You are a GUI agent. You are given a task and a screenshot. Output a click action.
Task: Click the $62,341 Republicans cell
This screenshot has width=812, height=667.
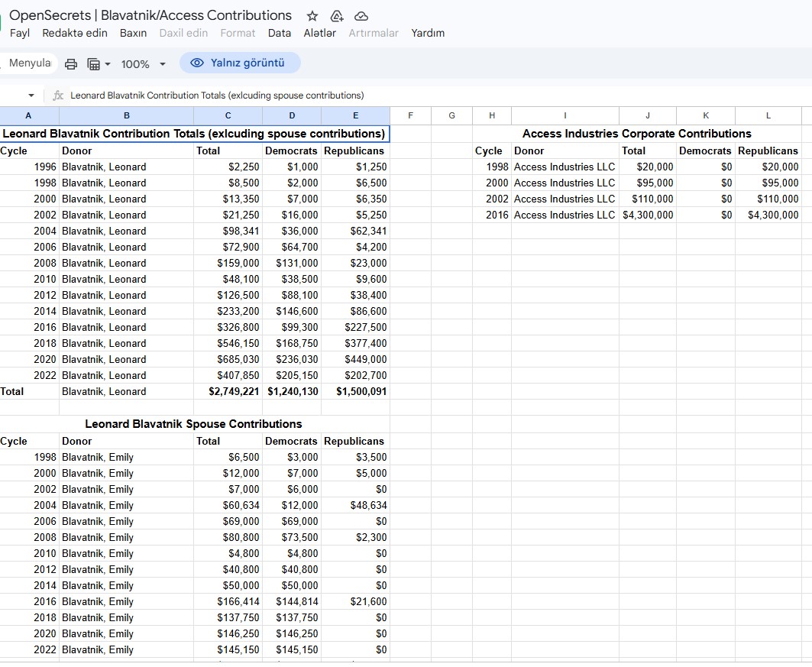pos(355,231)
